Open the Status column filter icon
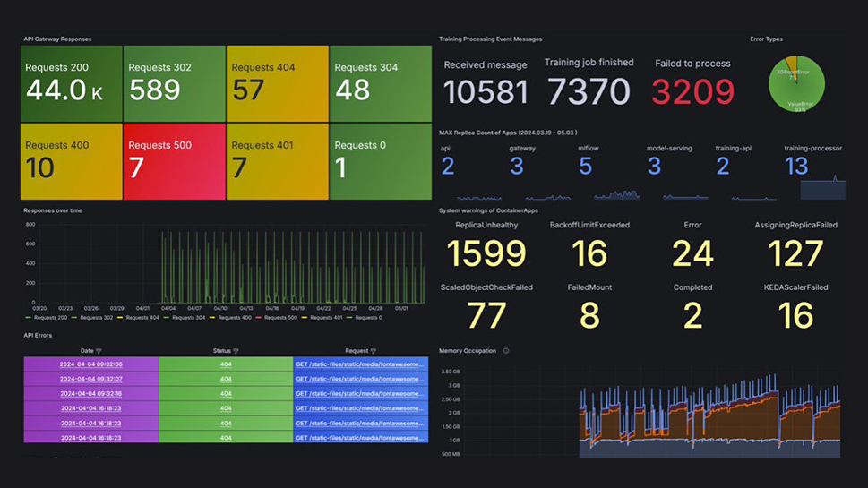 click(x=236, y=352)
